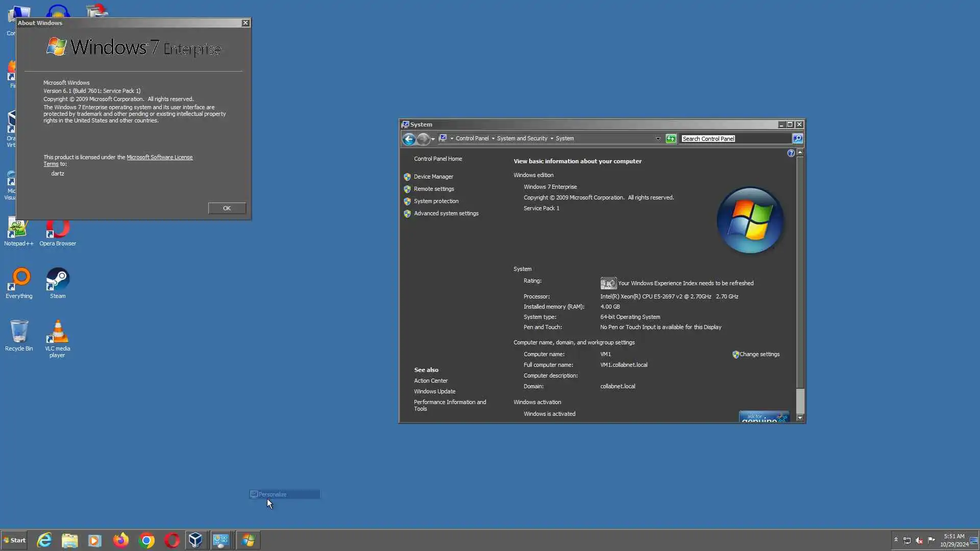The width and height of the screenshot is (980, 551).
Task: Expand System and Security breadcrumb arrow
Action: pos(552,139)
